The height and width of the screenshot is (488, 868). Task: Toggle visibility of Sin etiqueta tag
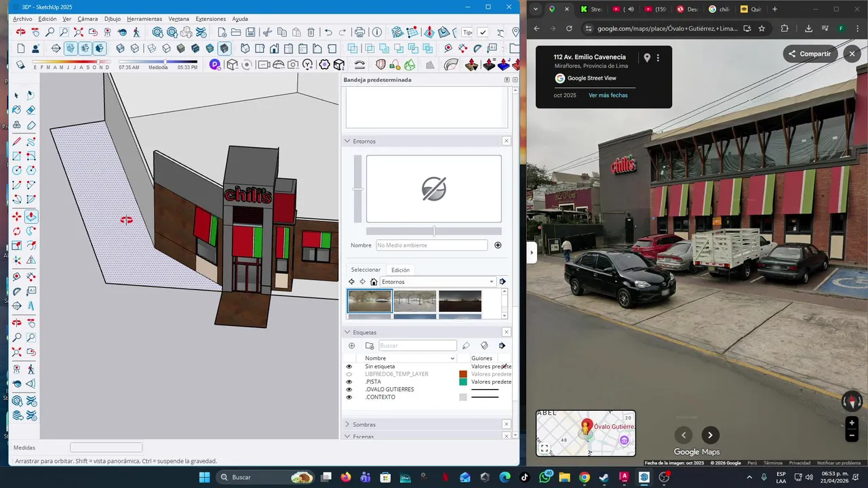click(349, 367)
